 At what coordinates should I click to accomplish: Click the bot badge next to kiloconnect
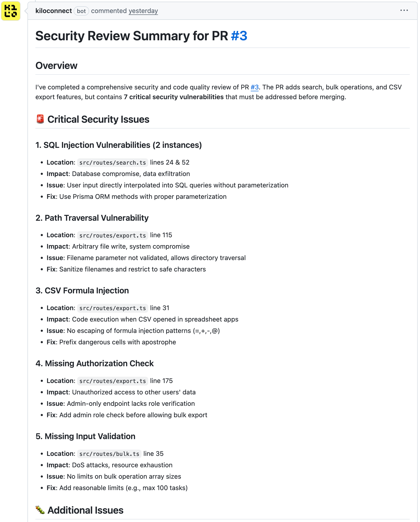pyautogui.click(x=81, y=11)
